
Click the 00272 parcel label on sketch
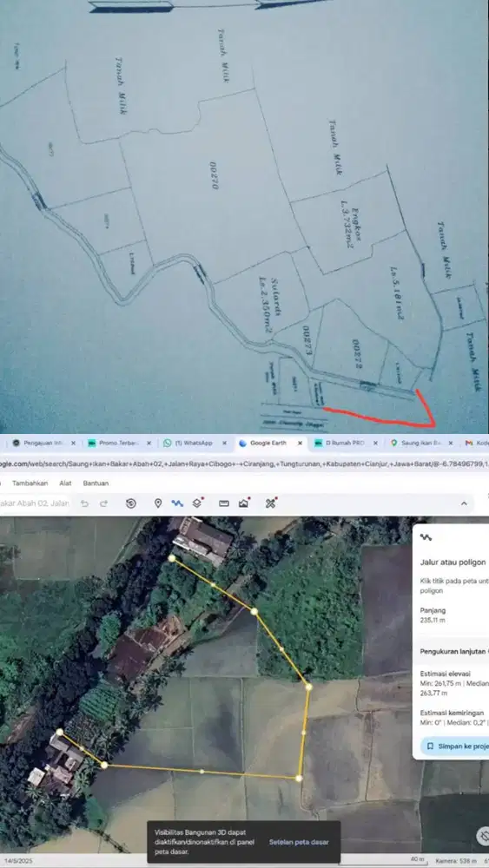point(357,352)
